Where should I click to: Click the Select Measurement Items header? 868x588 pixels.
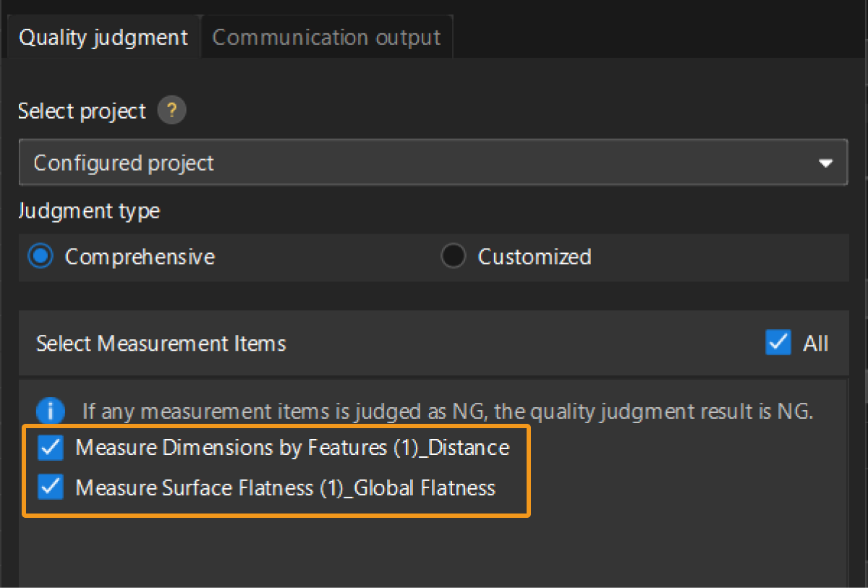click(161, 343)
